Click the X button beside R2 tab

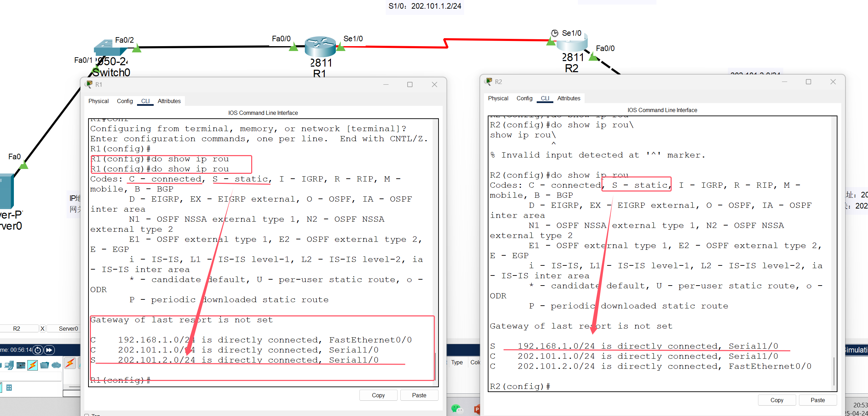point(42,329)
